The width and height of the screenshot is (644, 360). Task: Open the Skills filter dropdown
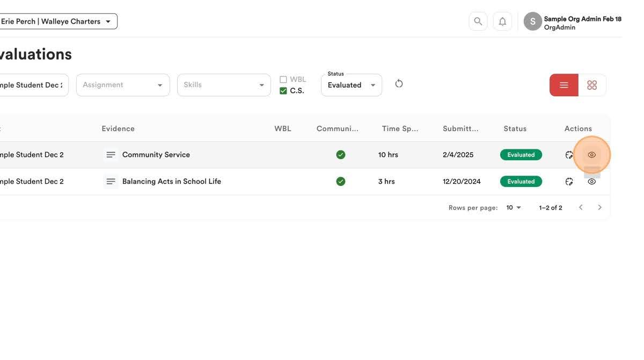tap(224, 85)
